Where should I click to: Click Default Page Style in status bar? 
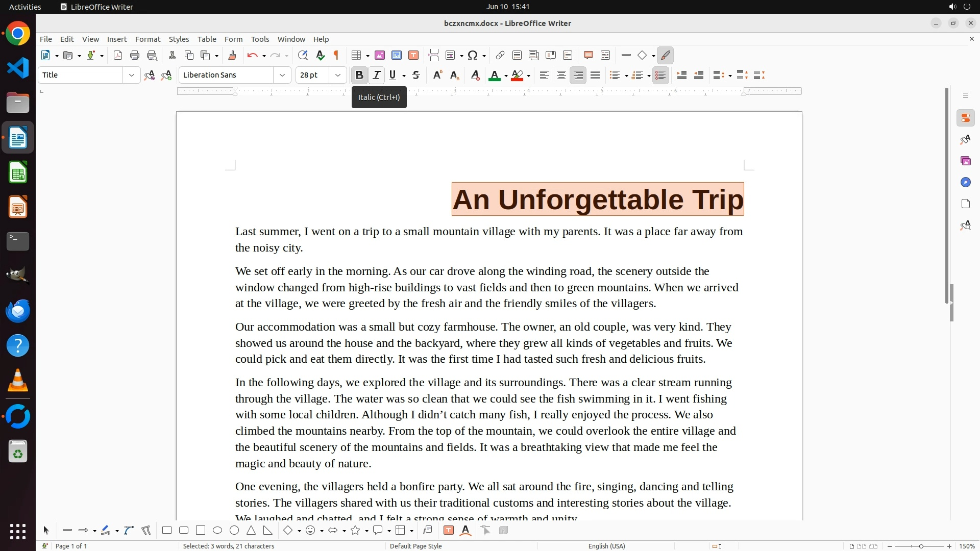[x=415, y=546]
